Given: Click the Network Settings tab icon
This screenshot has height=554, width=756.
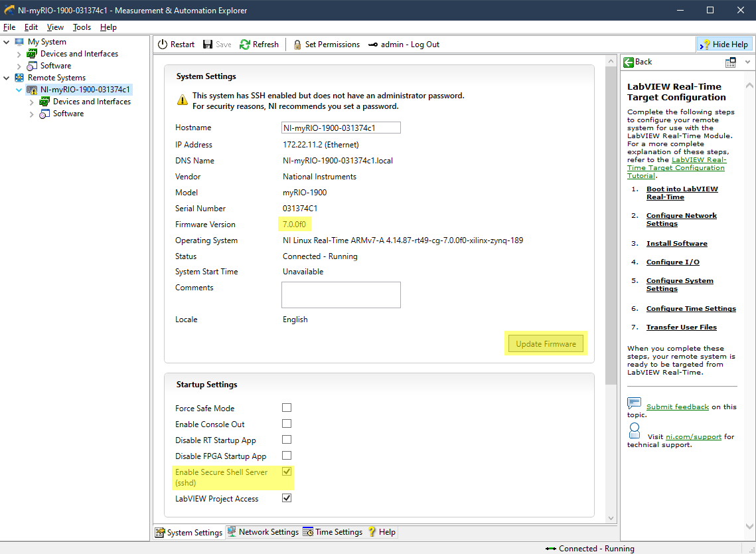Looking at the screenshot, I should pyautogui.click(x=232, y=532).
